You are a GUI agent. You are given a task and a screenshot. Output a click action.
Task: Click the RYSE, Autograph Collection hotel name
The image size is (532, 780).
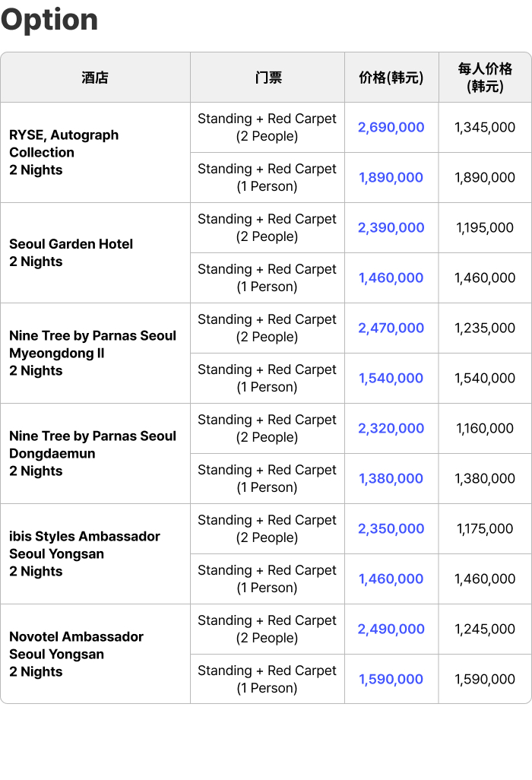[x=64, y=144]
